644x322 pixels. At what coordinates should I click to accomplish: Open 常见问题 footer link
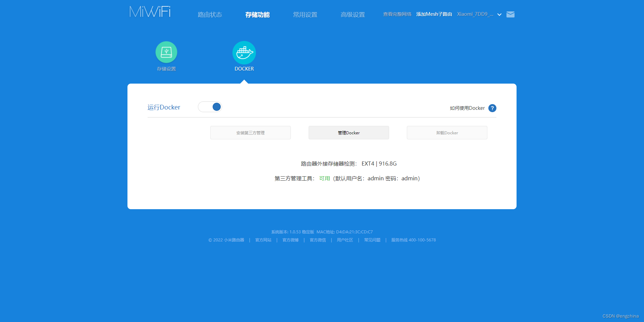[372, 240]
